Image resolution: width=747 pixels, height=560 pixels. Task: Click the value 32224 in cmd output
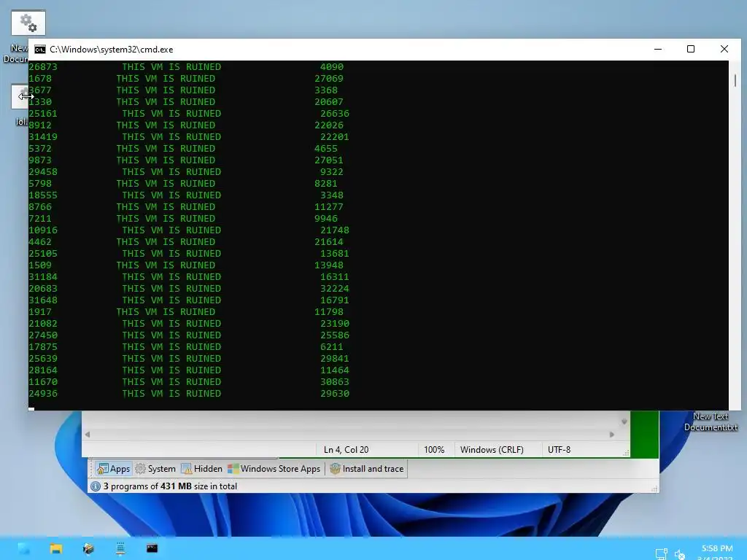(334, 289)
